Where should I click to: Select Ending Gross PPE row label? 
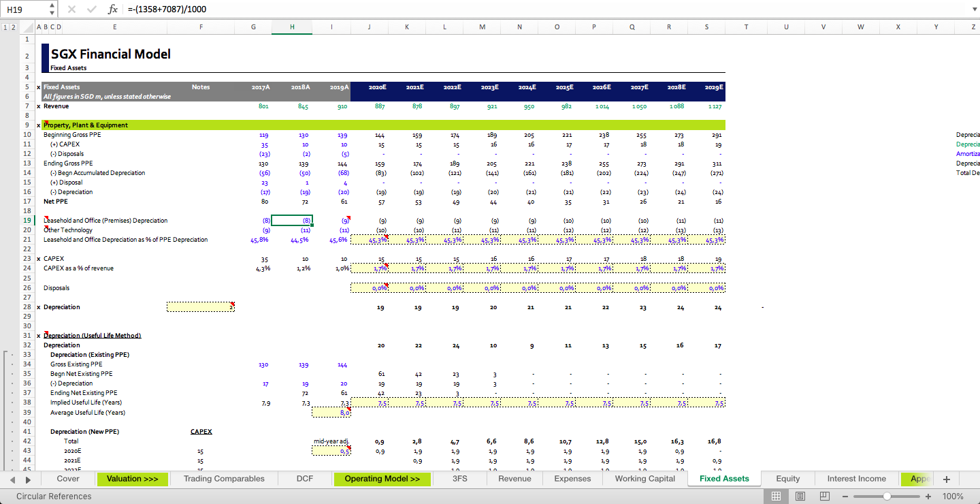pyautogui.click(x=68, y=163)
